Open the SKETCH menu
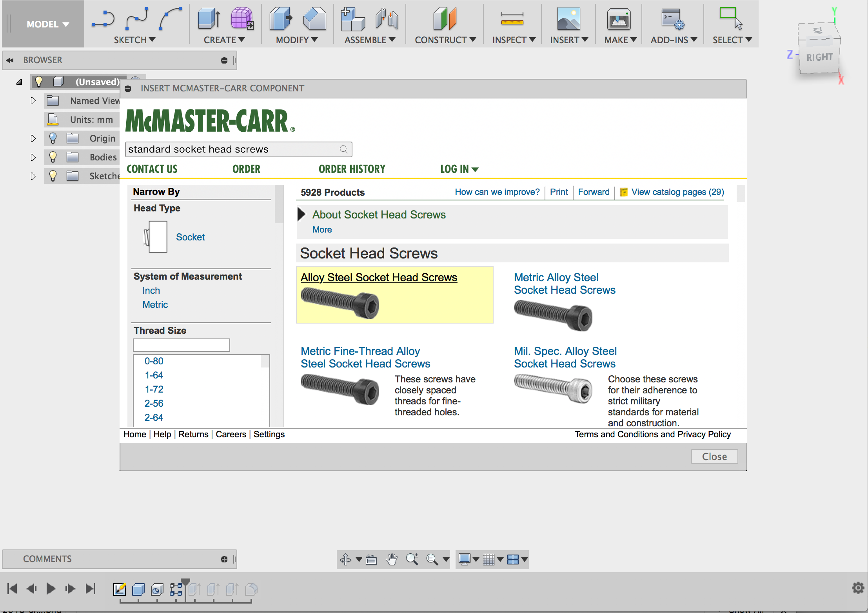This screenshot has width=868, height=613. coord(134,40)
